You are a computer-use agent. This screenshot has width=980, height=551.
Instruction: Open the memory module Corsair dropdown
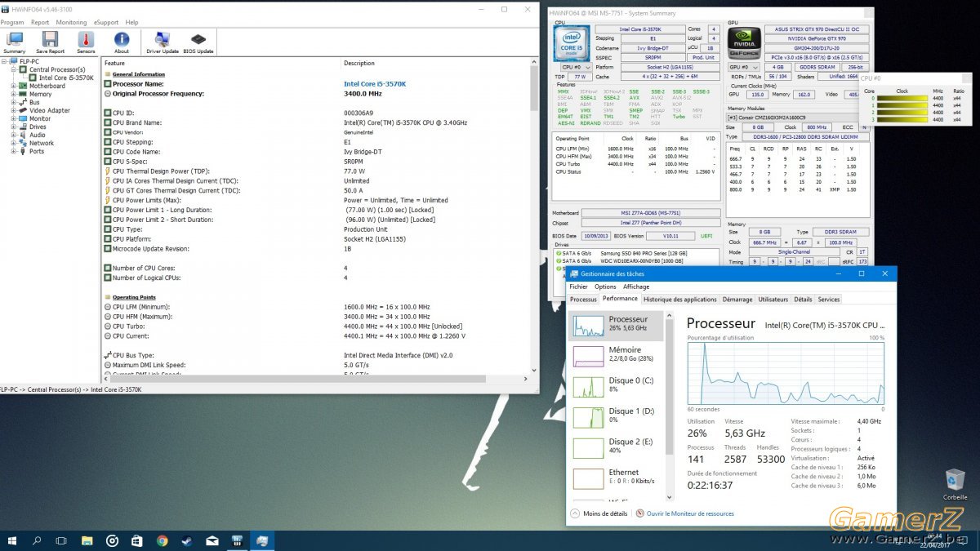tap(797, 118)
